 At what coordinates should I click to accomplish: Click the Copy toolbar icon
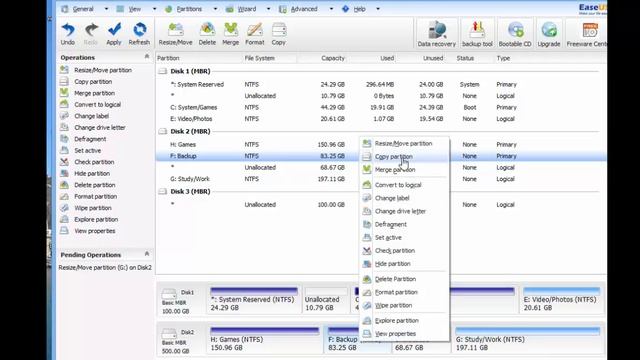click(x=278, y=34)
